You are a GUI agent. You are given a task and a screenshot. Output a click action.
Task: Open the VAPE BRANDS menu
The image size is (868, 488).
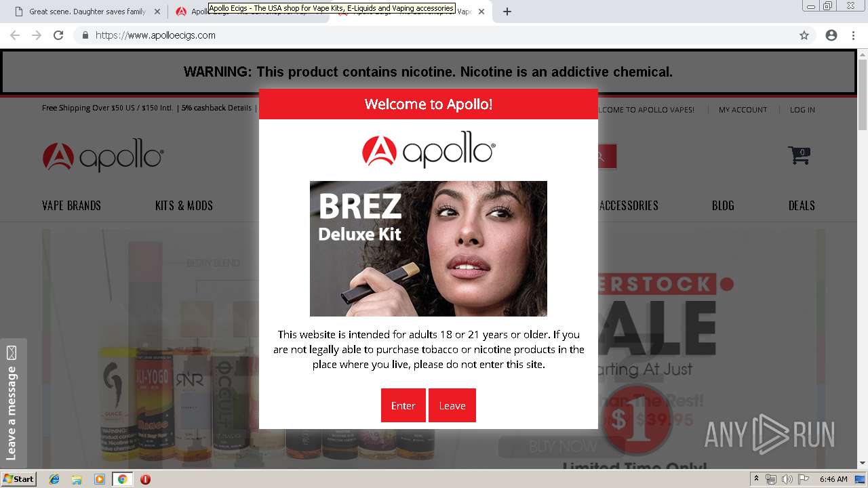point(71,205)
